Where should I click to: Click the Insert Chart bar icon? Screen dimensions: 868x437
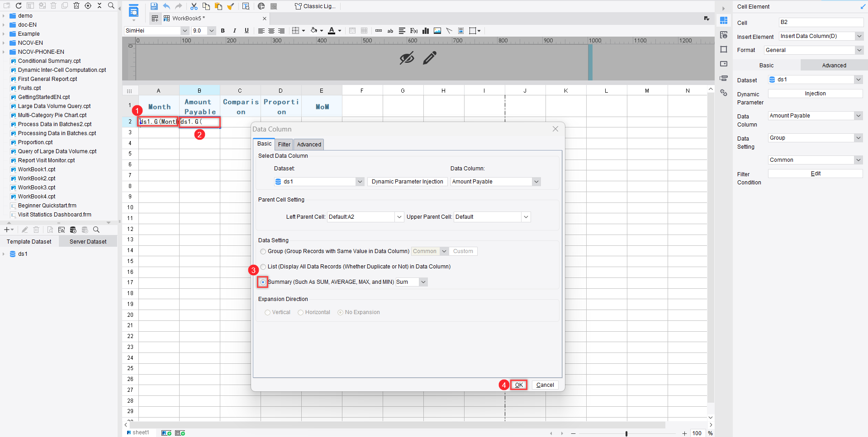(x=426, y=31)
